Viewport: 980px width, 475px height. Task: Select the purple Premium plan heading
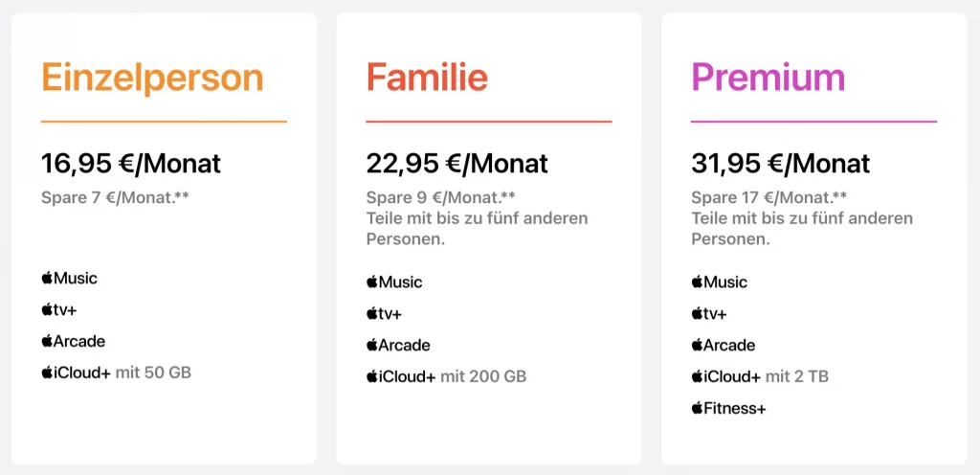tap(768, 78)
